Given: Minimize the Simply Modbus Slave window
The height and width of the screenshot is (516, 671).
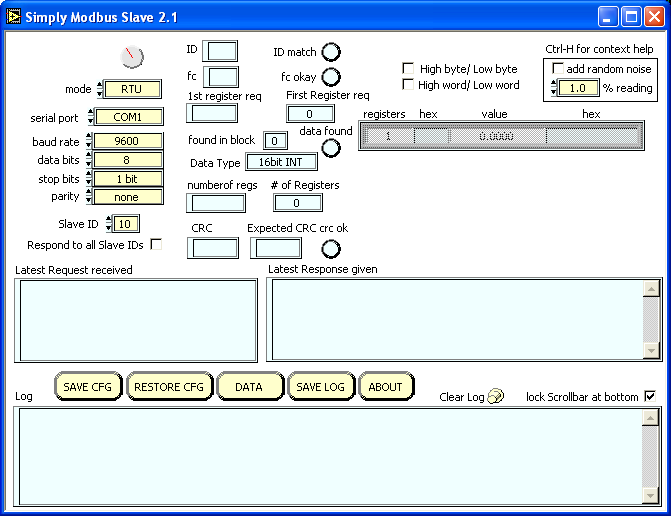Looking at the screenshot, I should click(x=607, y=17).
